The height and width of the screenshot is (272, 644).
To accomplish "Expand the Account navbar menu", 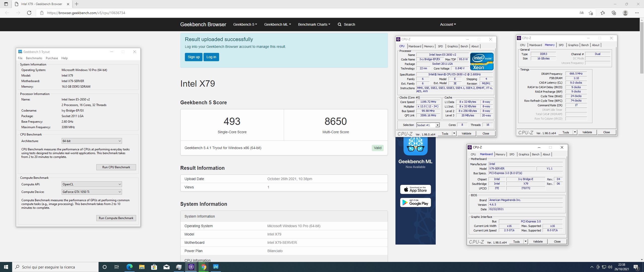I will point(448,24).
